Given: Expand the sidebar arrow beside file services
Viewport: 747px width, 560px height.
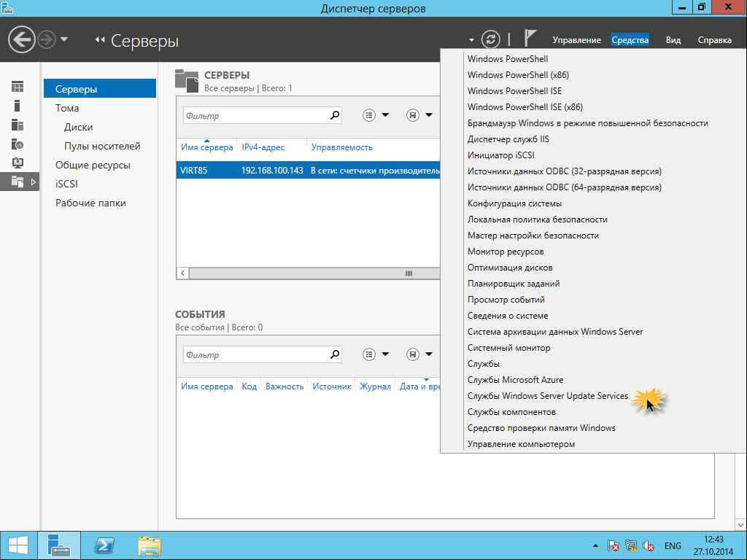Looking at the screenshot, I should 34,182.
